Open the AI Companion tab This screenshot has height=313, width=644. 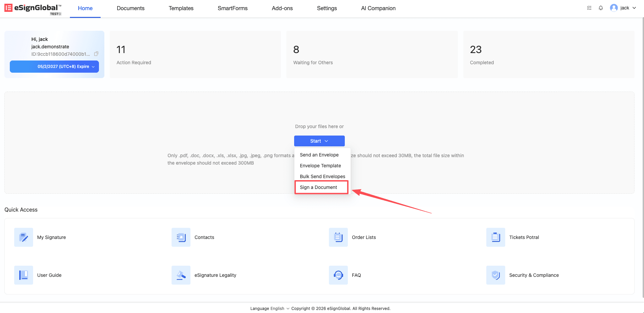tap(378, 8)
